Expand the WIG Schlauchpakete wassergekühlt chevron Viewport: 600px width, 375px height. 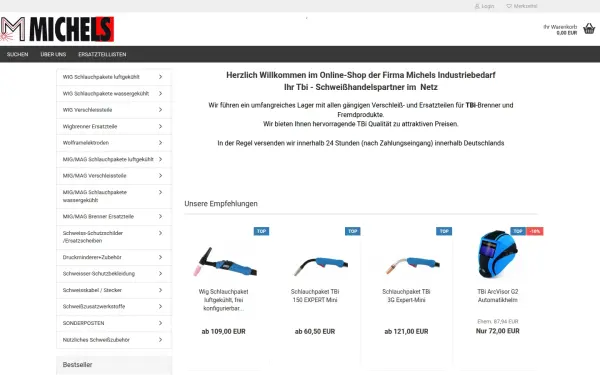click(160, 93)
